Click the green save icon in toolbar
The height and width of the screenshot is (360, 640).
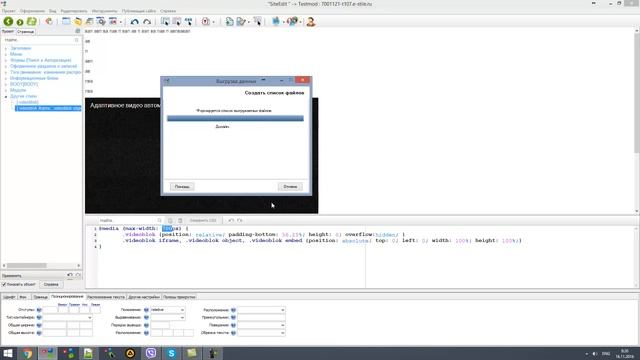click(x=31, y=22)
